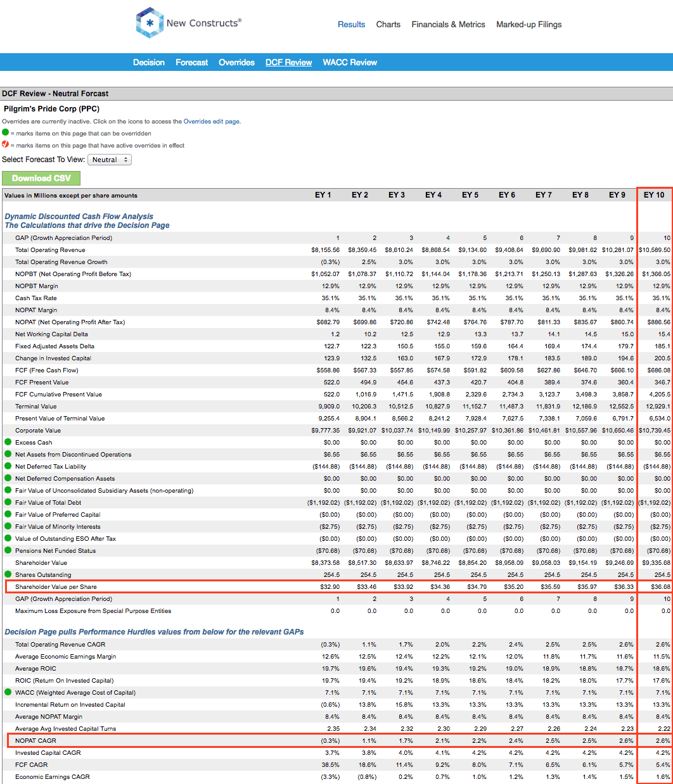Click the green dot beside Shares Outstanding

(8, 574)
